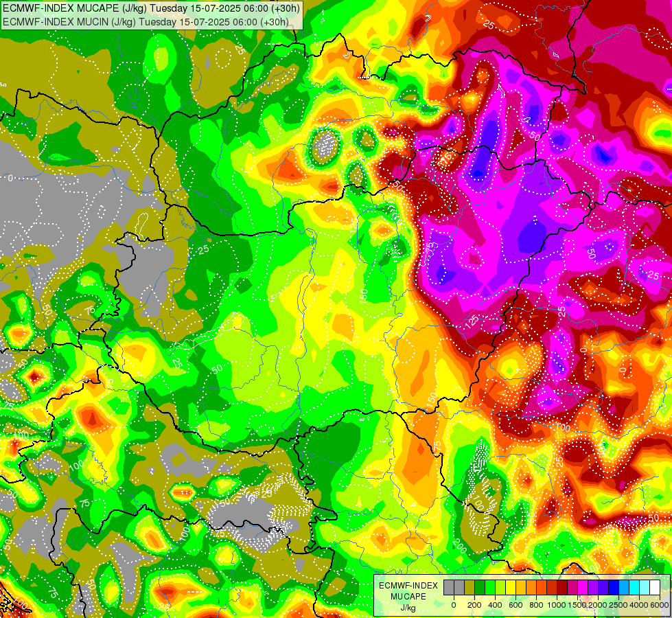The width and height of the screenshot is (672, 618).
Task: Choose the cyan legend swatch
Action: pyautogui.click(x=635, y=587)
